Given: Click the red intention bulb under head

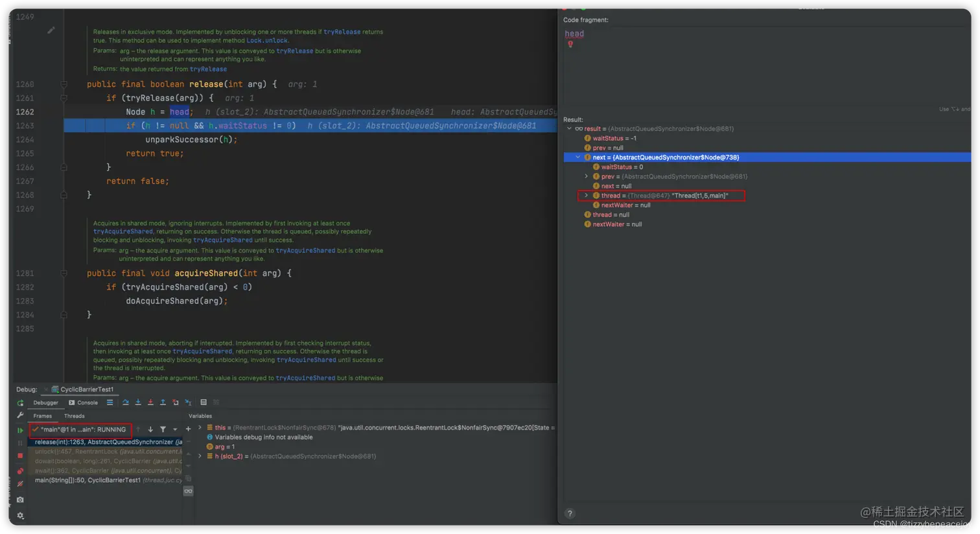Looking at the screenshot, I should (x=570, y=44).
